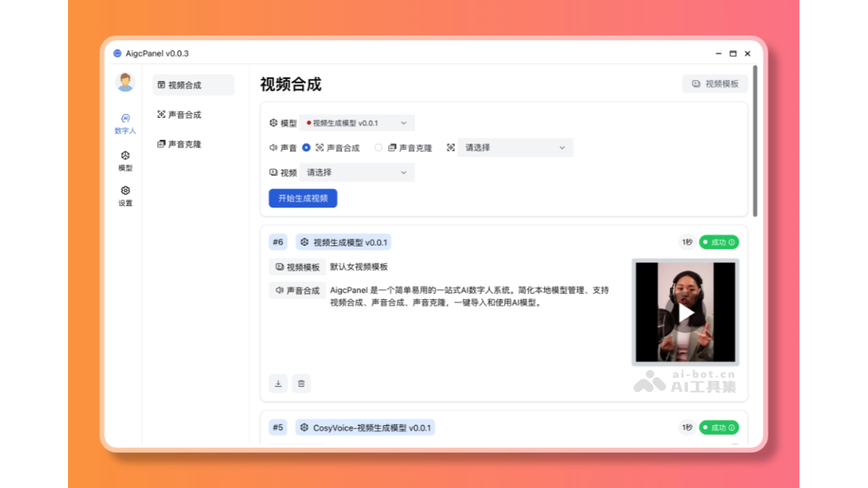Click the user avatar at sidebar top
This screenshot has width=868, height=488.
(x=125, y=82)
